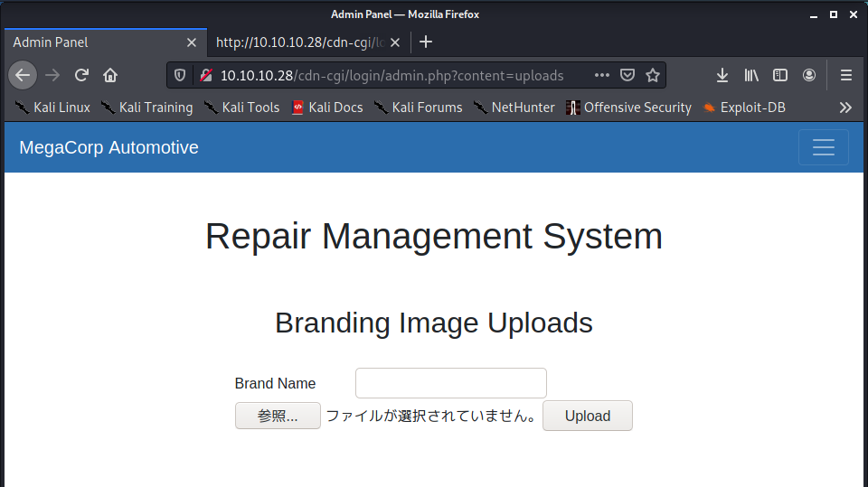Show more bookmarks with the chevron
868x487 pixels.
[845, 108]
